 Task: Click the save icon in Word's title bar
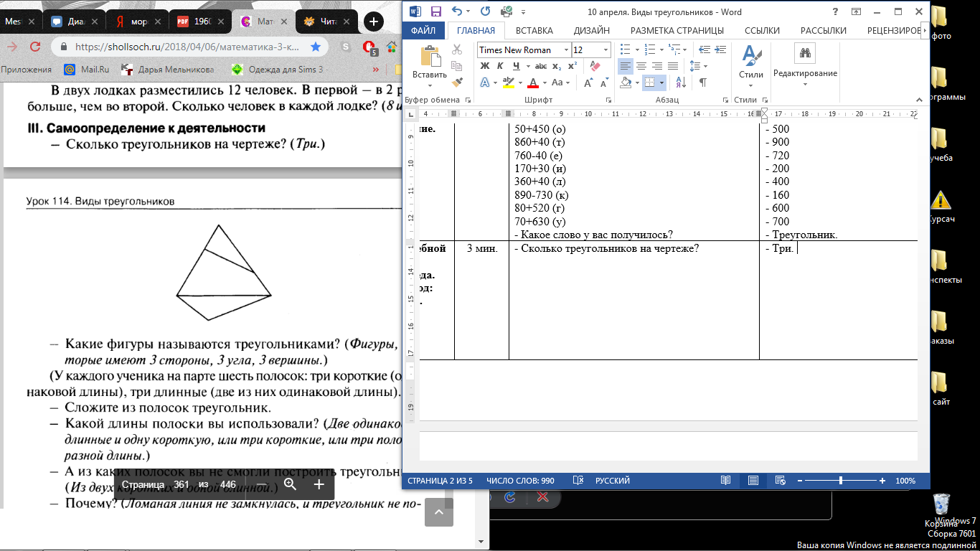pos(435,11)
